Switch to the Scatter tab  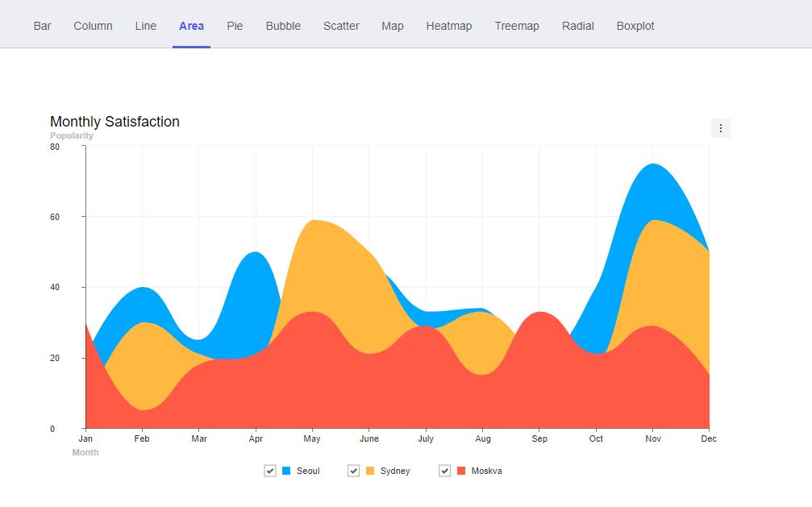(x=341, y=26)
